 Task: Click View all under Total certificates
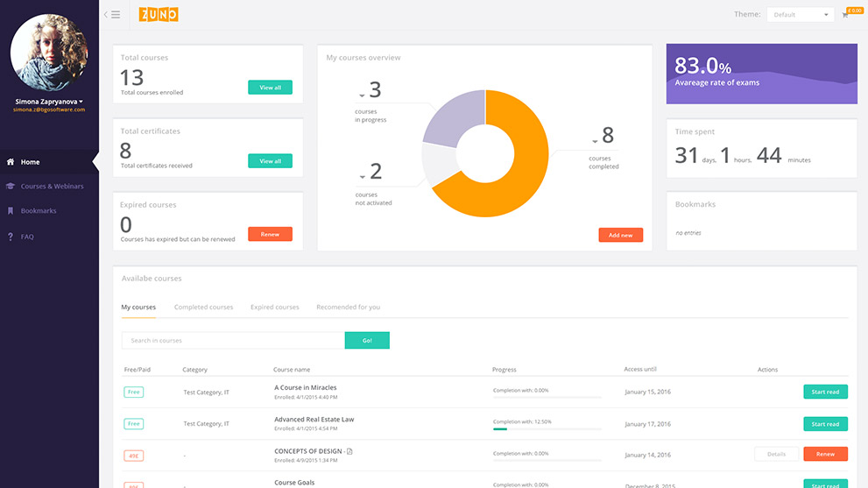click(270, 161)
